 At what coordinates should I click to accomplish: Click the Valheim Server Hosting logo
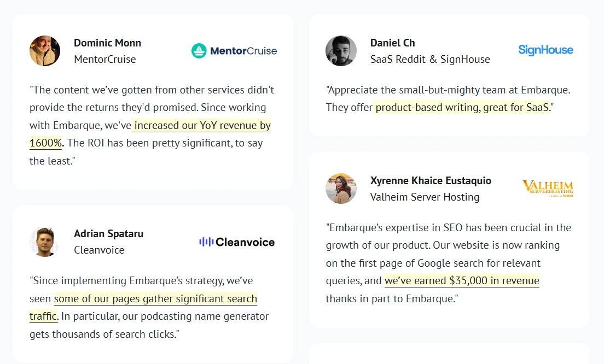click(x=548, y=189)
